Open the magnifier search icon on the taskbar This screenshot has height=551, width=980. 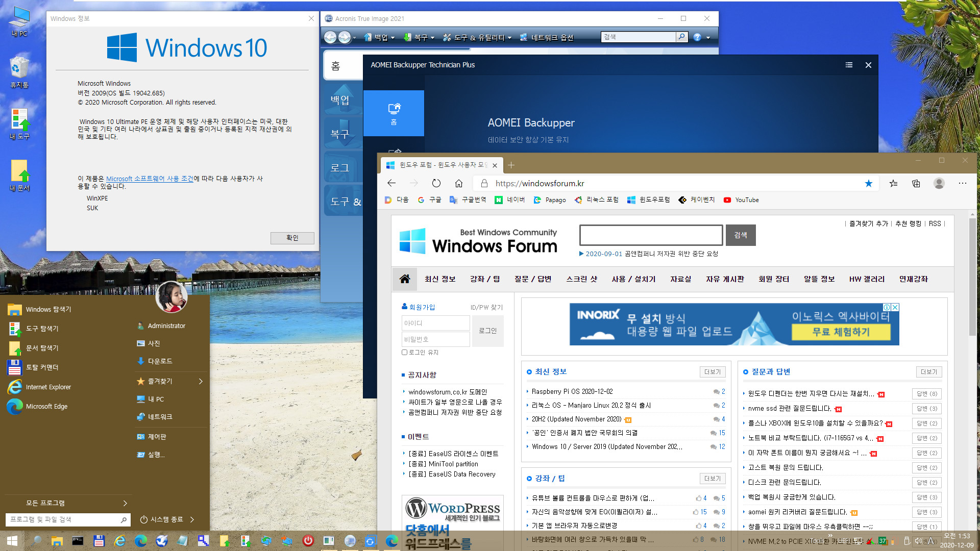37,541
